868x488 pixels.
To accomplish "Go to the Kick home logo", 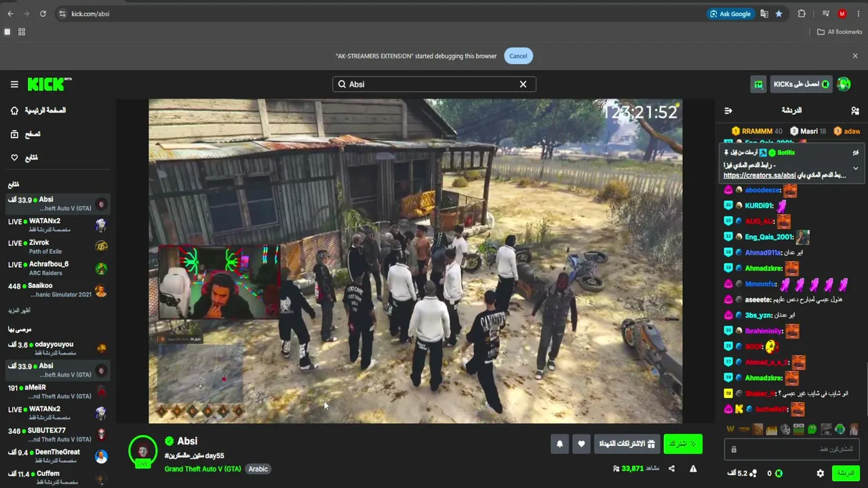I will tap(50, 84).
